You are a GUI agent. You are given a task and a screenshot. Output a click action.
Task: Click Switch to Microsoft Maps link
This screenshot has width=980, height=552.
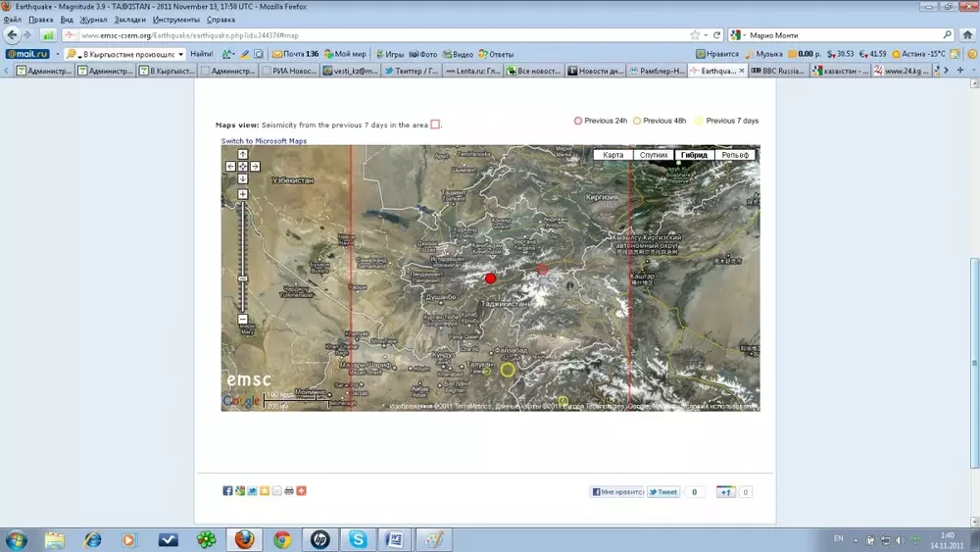pyautogui.click(x=264, y=141)
